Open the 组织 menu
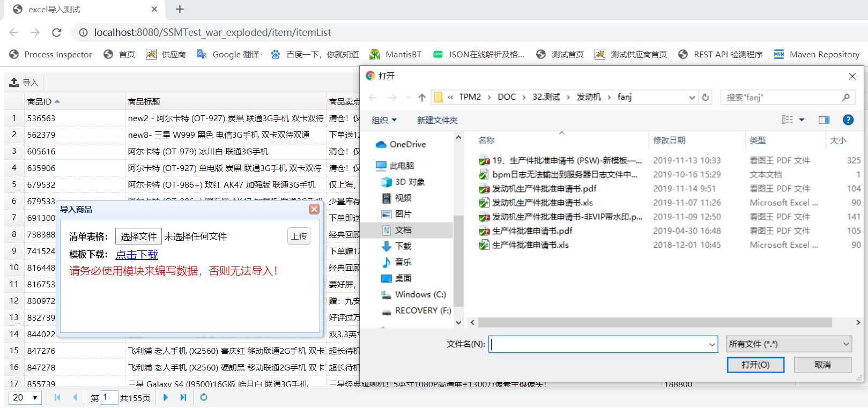 pyautogui.click(x=384, y=120)
